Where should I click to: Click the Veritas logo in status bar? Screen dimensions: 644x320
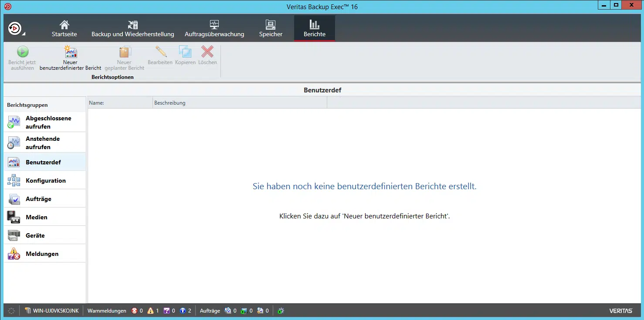[x=621, y=311]
